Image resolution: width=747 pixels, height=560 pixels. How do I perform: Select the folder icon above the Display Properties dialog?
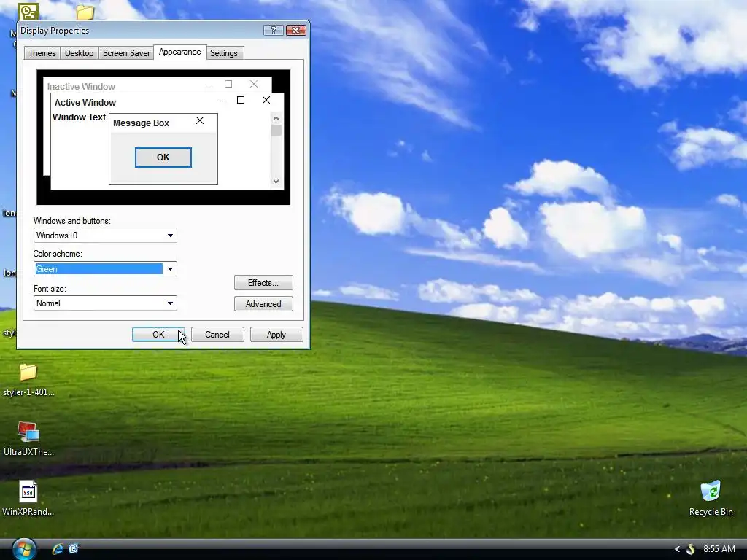[85, 12]
